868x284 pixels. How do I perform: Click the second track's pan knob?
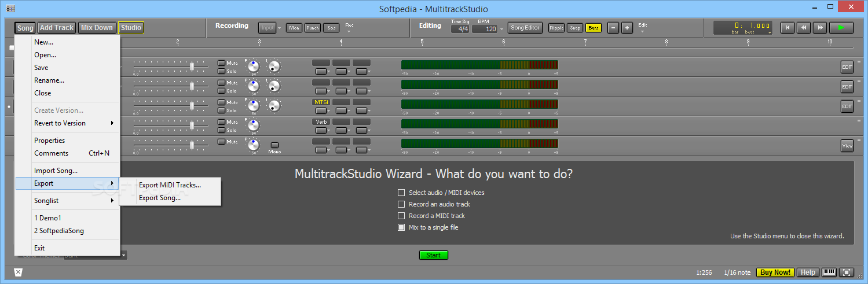coord(254,86)
